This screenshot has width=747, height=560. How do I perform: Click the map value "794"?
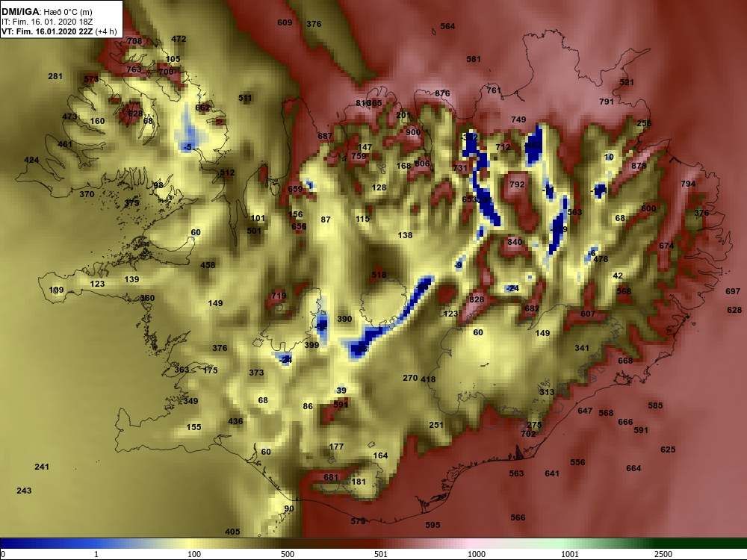point(688,184)
